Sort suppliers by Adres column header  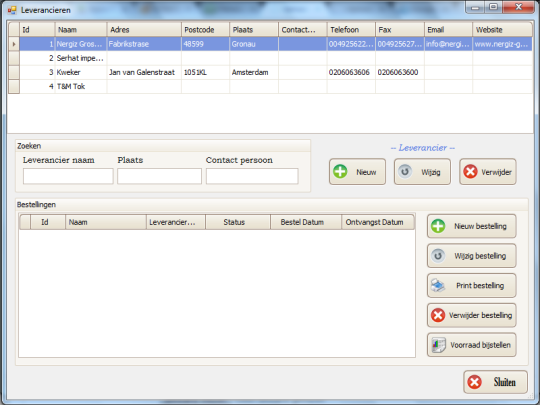(x=144, y=30)
